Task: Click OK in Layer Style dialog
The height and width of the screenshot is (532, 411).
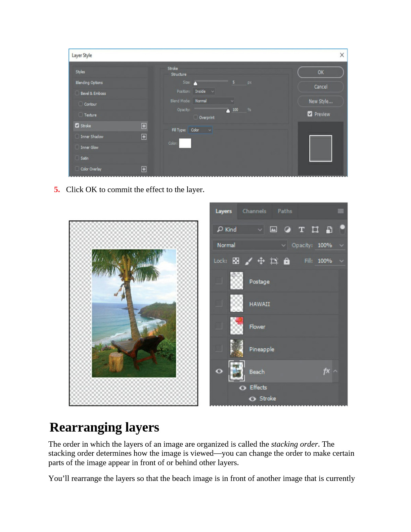Action: [x=320, y=72]
